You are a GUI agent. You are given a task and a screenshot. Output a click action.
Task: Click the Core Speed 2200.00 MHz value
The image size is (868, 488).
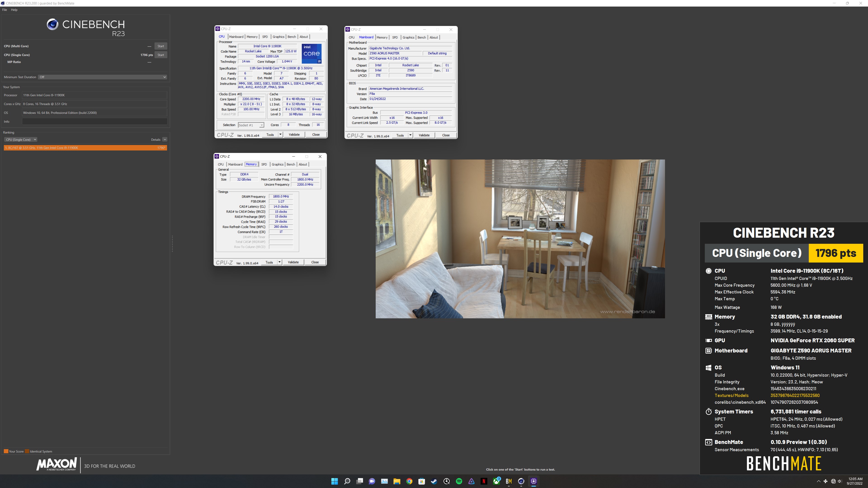pyautogui.click(x=251, y=99)
